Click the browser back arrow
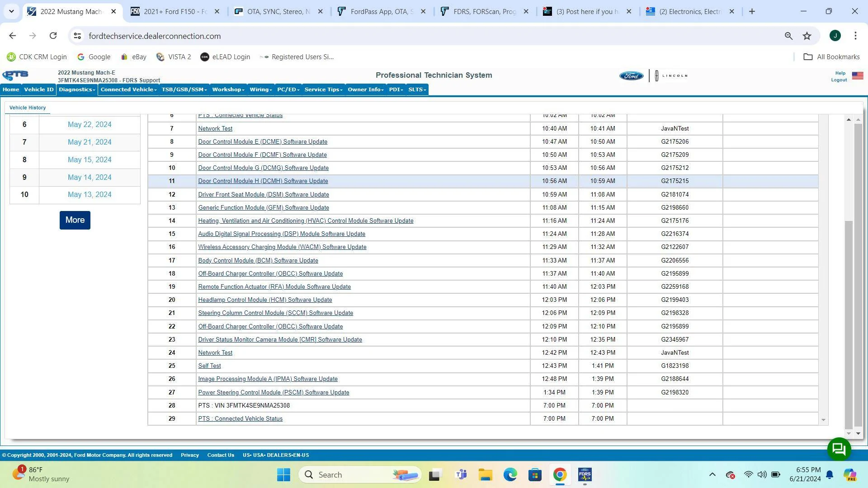This screenshot has height=488, width=868. pyautogui.click(x=12, y=36)
